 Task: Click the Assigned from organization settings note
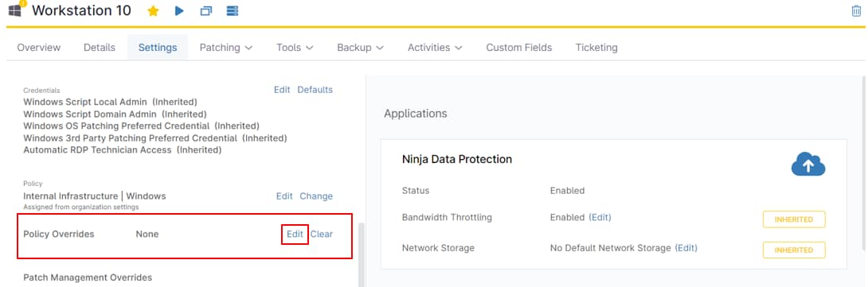coord(80,207)
